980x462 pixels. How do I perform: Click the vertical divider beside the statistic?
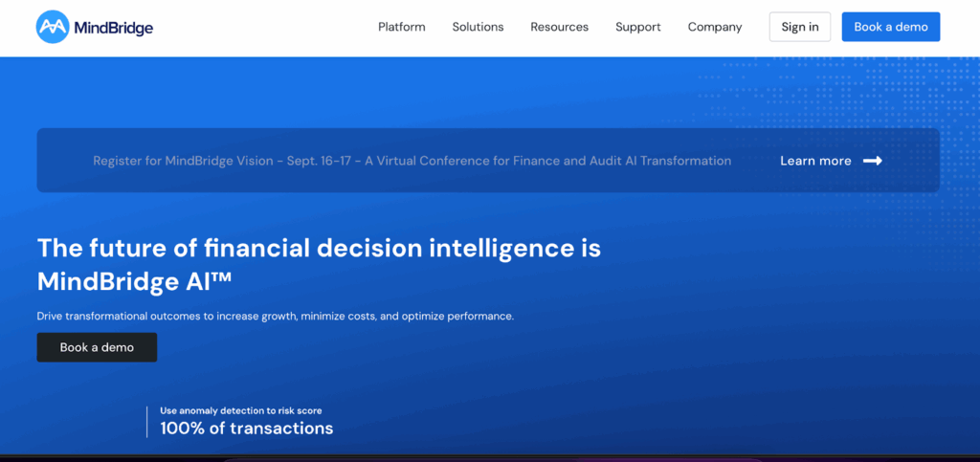click(147, 421)
